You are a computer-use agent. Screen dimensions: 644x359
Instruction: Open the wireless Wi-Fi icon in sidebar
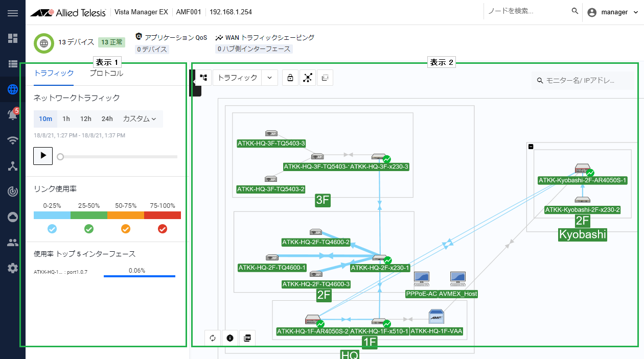(13, 140)
